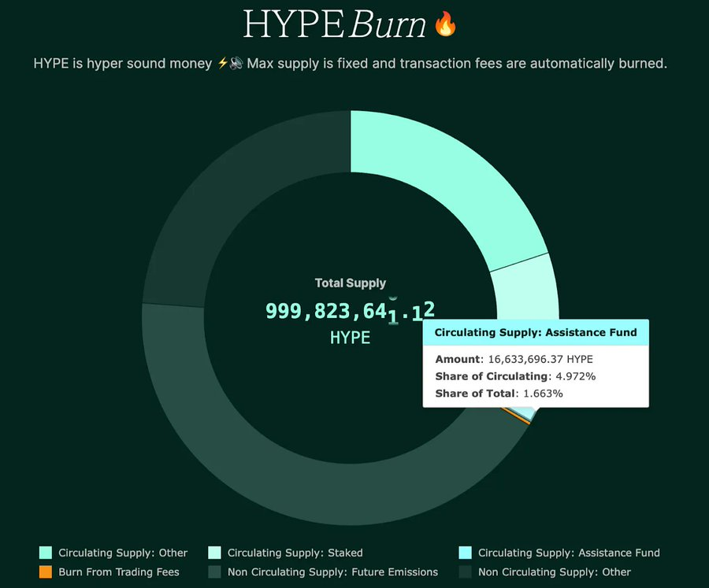
Task: Toggle the 'Burn From Trading Fees' legend label
Action: [119, 572]
